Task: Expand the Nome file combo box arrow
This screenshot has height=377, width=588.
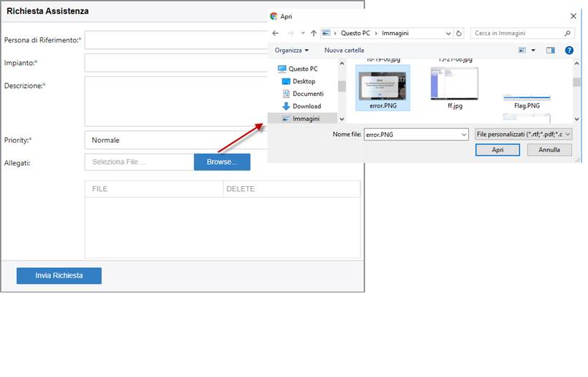Action: point(463,135)
